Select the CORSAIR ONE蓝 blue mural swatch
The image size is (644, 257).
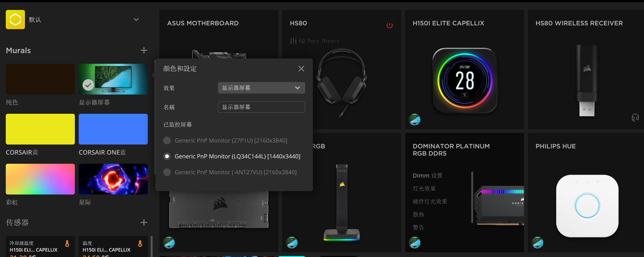[x=113, y=129]
